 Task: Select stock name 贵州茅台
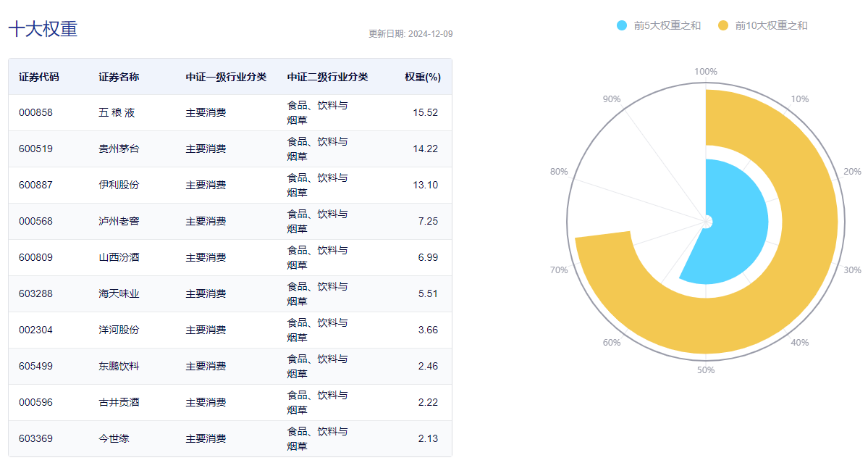point(119,149)
